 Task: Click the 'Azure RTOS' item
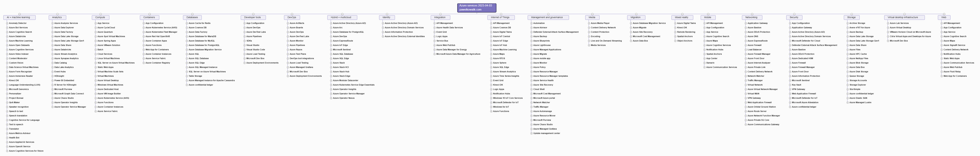tap(499, 58)
